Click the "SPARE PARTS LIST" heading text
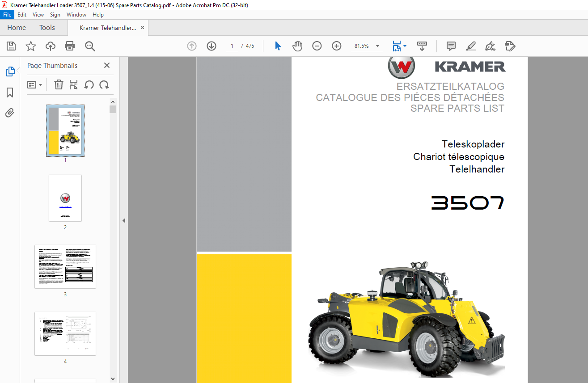Viewport: 588px width, 383px height. (x=457, y=108)
